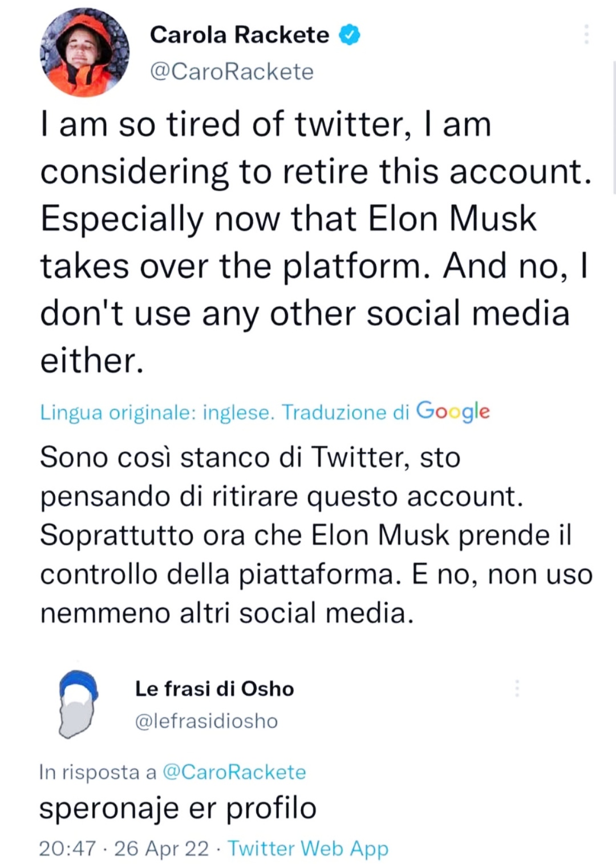Click the 20:47 · 26 Apr 22 timestamp
This screenshot has width=616, height=864.
click(x=124, y=849)
